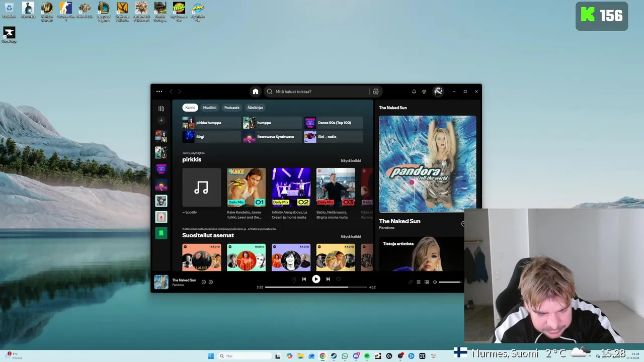Click the taskbar search box
The image size is (644, 362).
click(x=245, y=356)
